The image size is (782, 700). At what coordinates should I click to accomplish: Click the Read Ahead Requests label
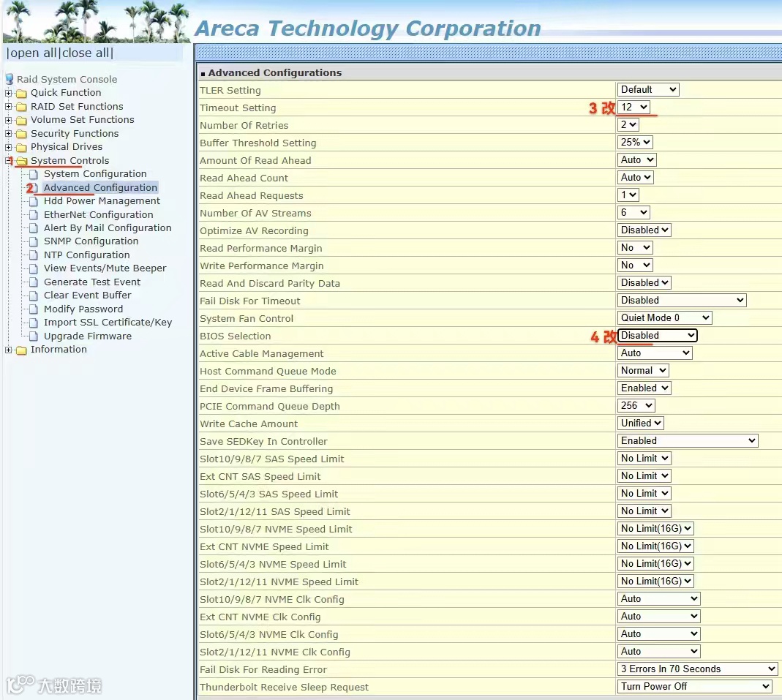252,195
